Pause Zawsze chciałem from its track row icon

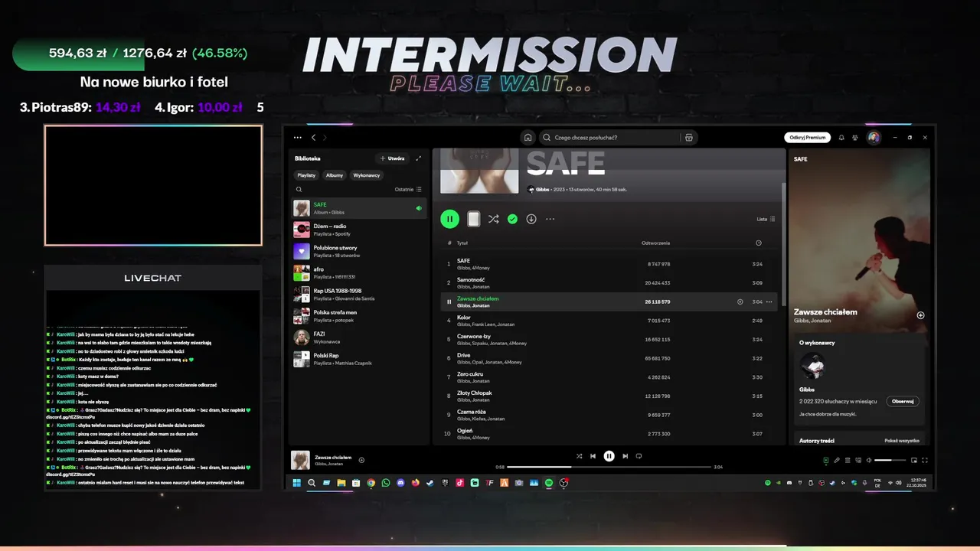[449, 302]
